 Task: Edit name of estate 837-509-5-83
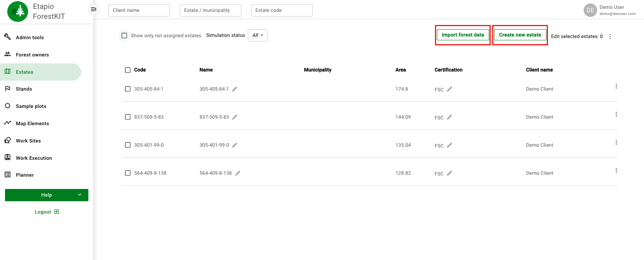tap(235, 117)
